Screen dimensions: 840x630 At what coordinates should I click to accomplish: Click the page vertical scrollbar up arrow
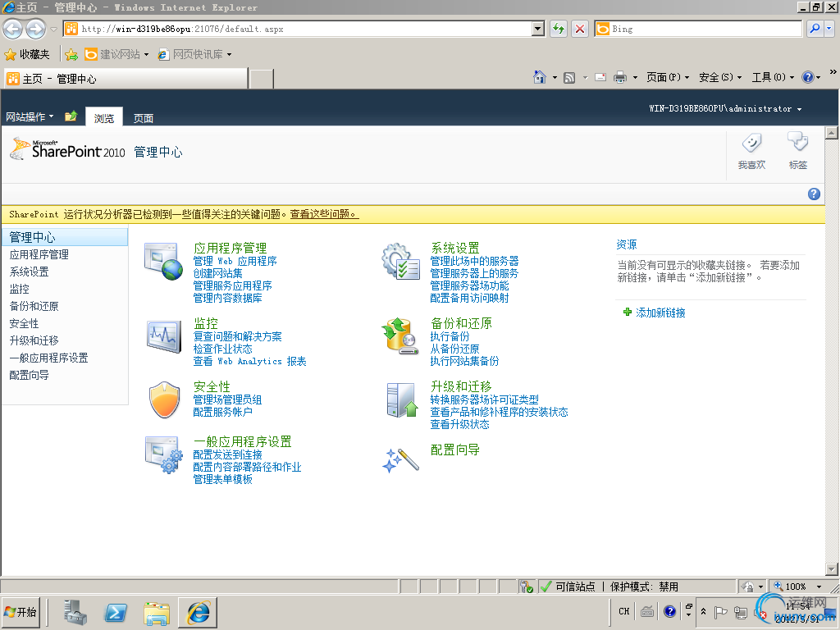point(832,132)
